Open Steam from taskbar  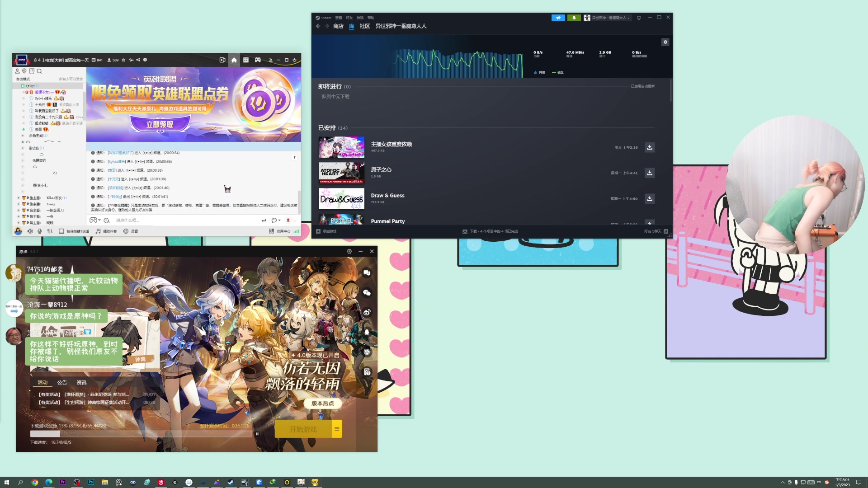pos(231,482)
